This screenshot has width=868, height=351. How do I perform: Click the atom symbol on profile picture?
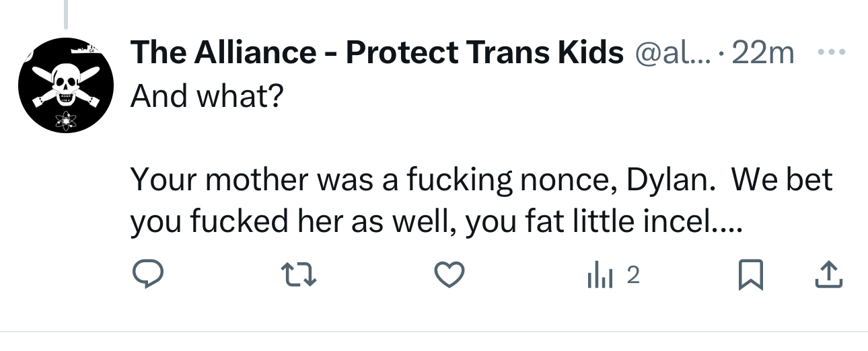coord(65,121)
